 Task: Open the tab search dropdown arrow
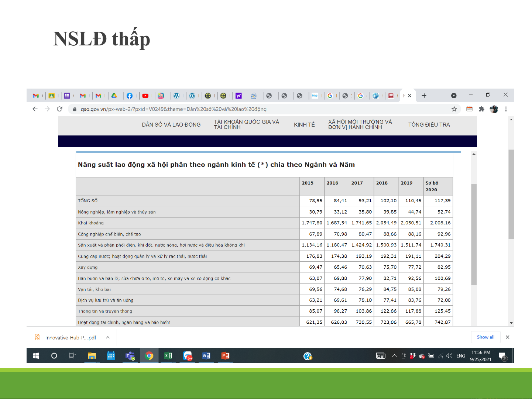pos(454,96)
